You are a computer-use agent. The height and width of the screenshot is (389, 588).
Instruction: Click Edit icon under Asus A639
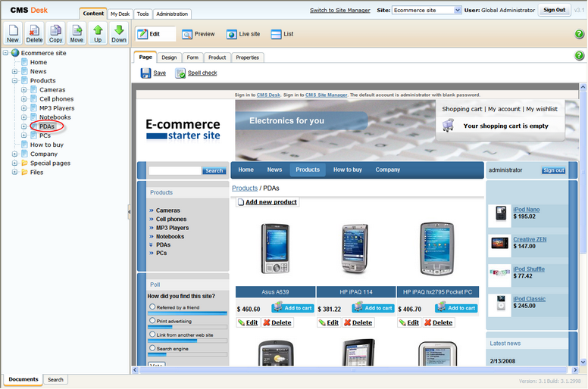[x=242, y=322]
